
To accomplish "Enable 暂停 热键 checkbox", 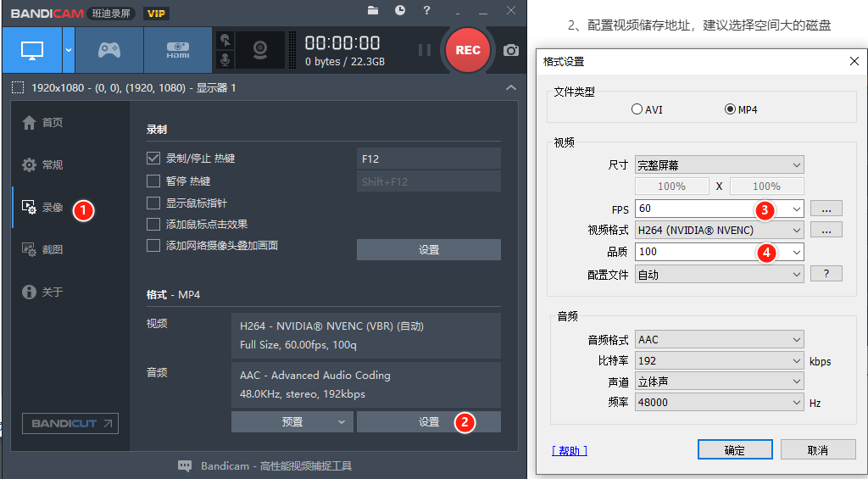I will coord(153,181).
